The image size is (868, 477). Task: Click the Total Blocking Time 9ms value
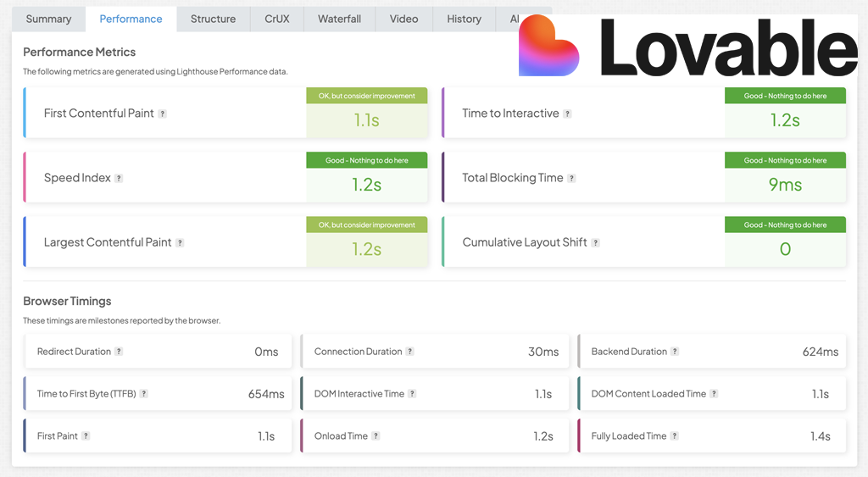tap(785, 185)
